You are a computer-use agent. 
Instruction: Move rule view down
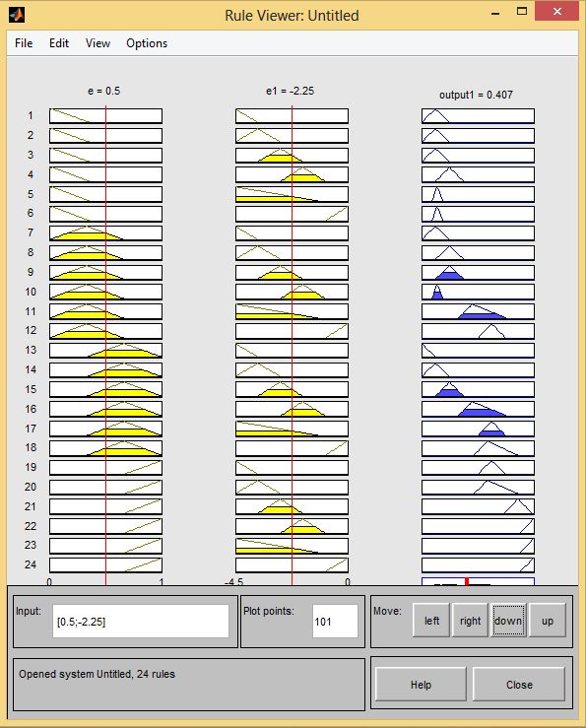[508, 621]
